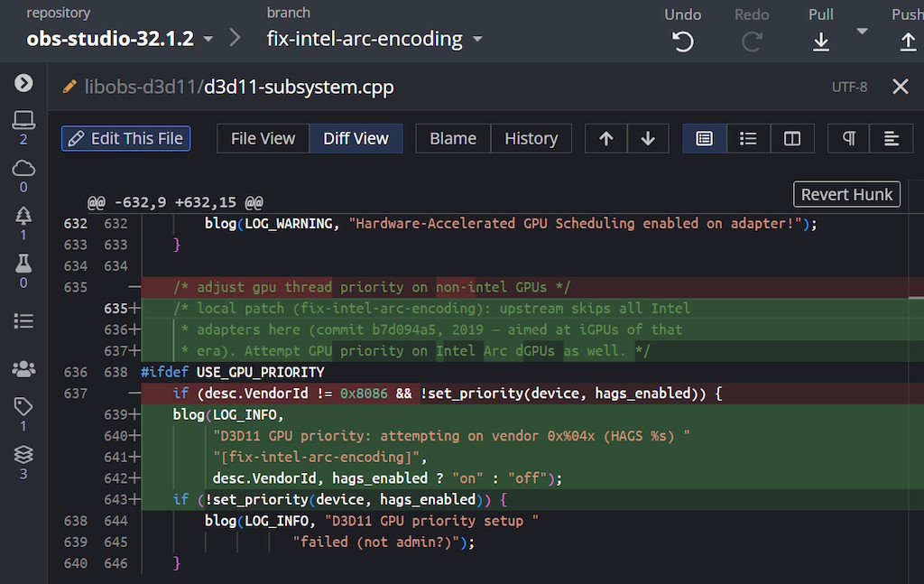Screen dimensions: 924x584
Task: Click the Edit This File button
Action: (126, 138)
